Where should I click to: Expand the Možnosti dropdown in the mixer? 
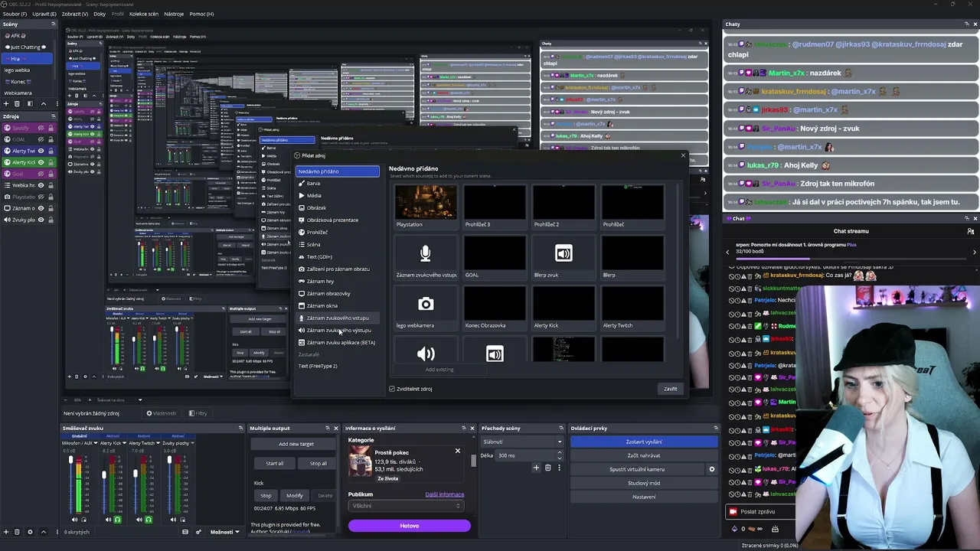[224, 532]
